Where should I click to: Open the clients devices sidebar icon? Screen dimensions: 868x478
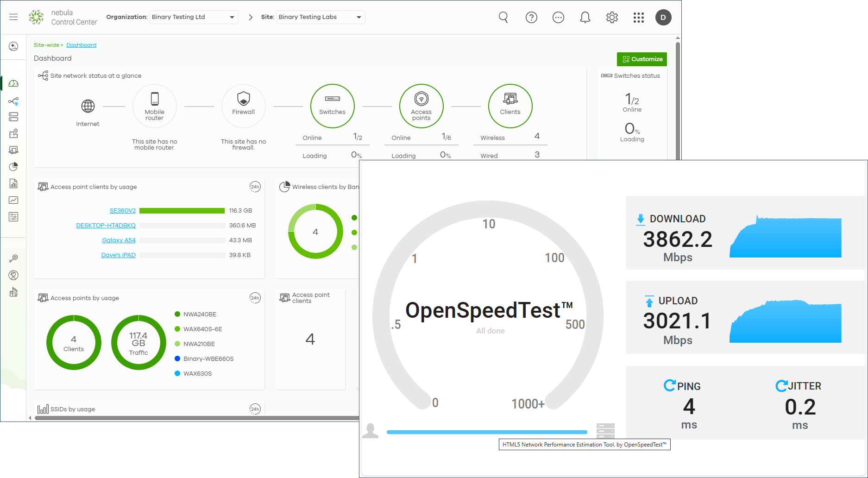pos(13,150)
